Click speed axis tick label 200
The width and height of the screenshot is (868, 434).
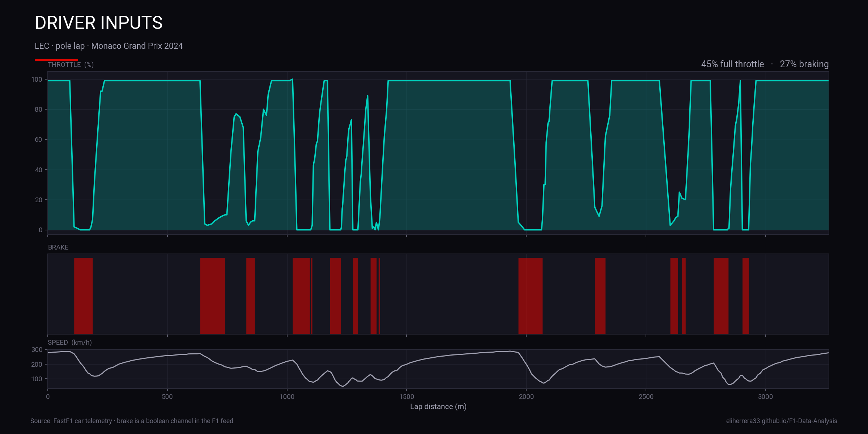[37, 365]
